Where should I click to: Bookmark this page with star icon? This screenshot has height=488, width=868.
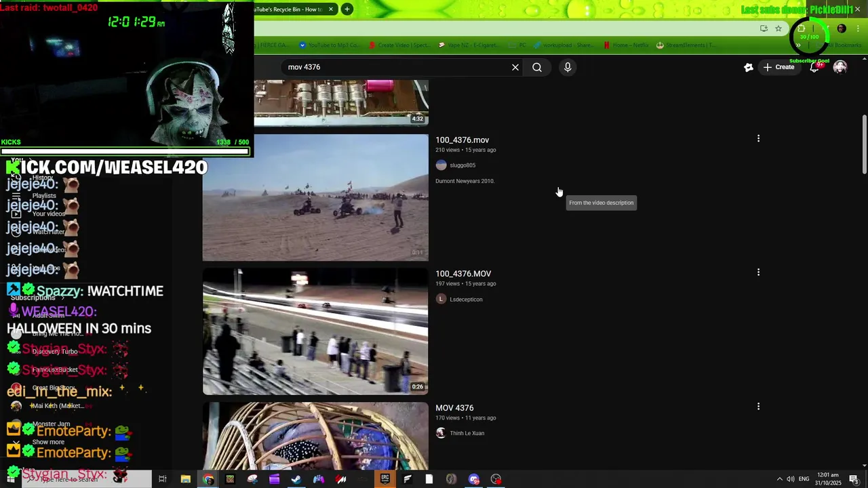pos(778,28)
